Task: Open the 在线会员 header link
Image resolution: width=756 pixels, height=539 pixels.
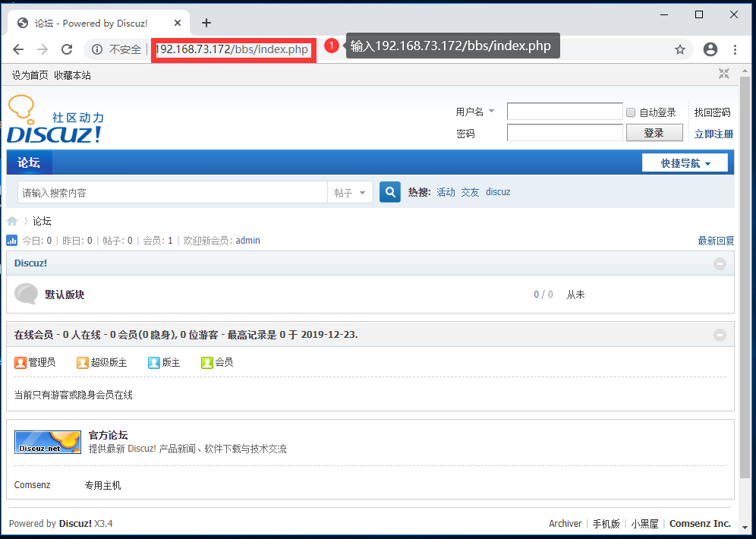Action: pos(33,335)
